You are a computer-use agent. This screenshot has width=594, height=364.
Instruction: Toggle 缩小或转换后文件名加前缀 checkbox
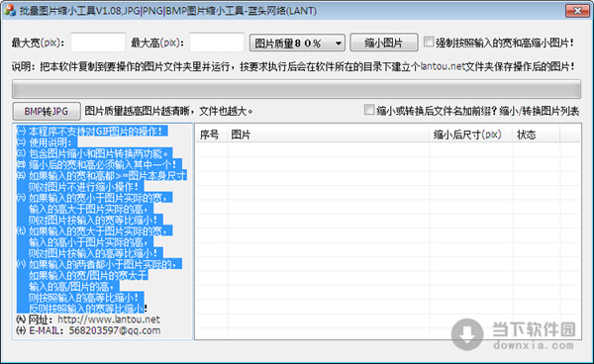pos(369,110)
